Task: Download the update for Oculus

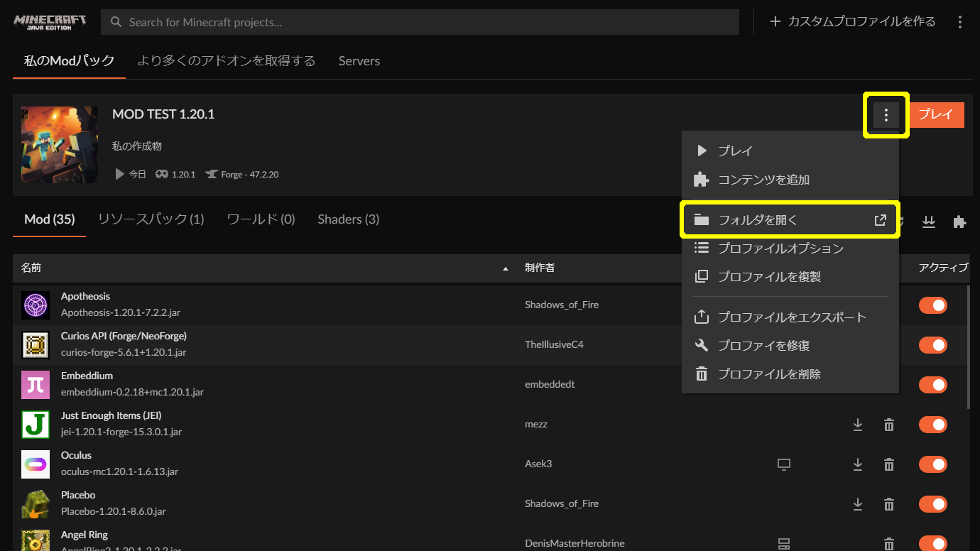Action: coord(858,464)
